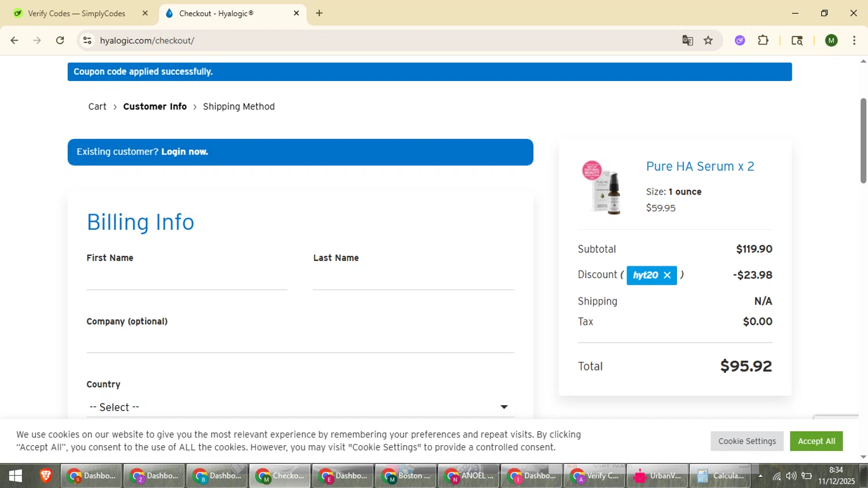Open the Chrome three-dot menu
The height and width of the screenshot is (488, 868).
pyautogui.click(x=854, y=41)
